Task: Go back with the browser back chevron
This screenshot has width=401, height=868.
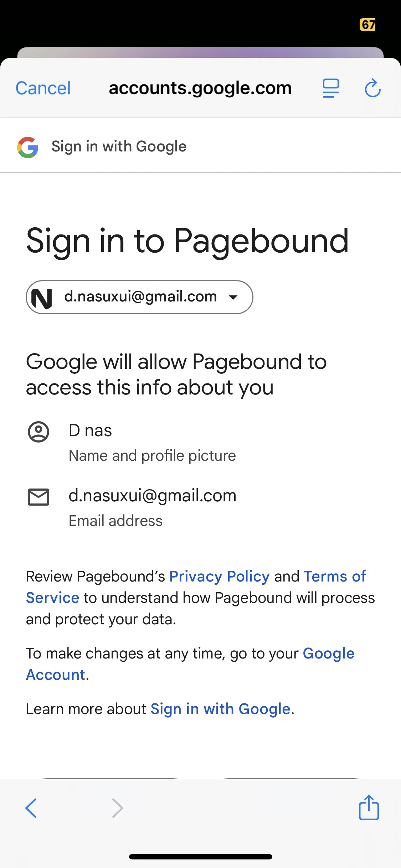Action: point(31,808)
